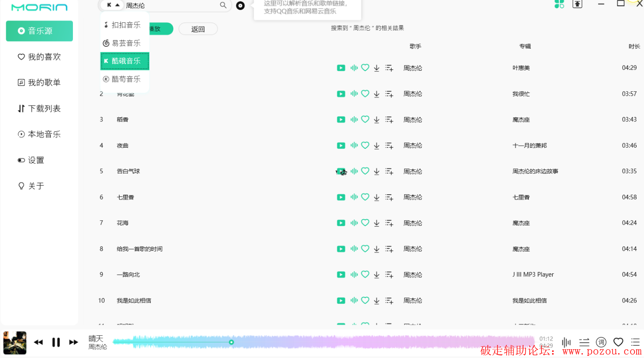
Task: Download the song 稻香
Action: pos(376,120)
